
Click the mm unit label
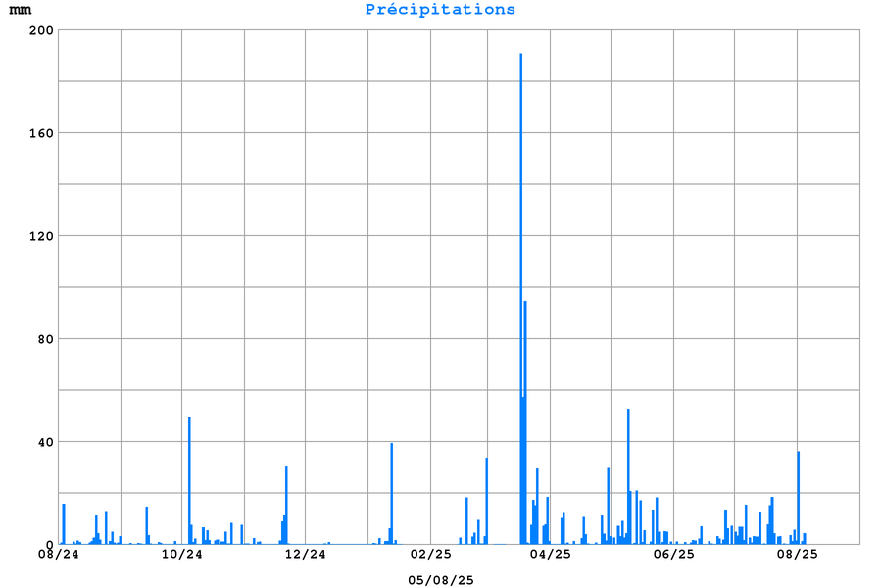click(20, 10)
